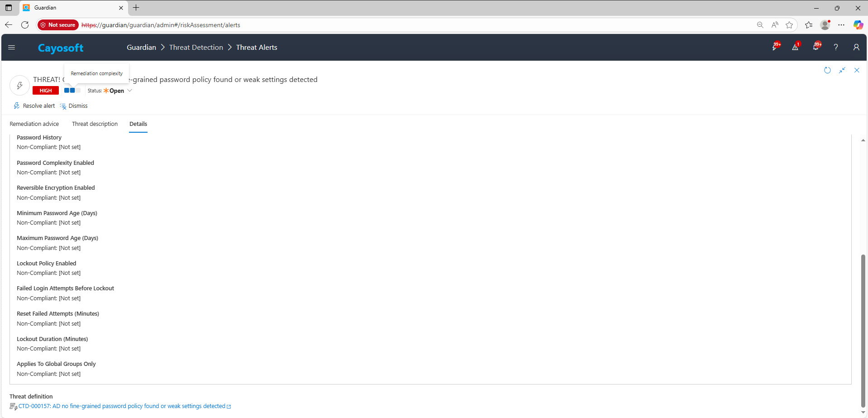Image resolution: width=868 pixels, height=418 pixels.
Task: Switch to the Threat description tab
Action: [95, 124]
